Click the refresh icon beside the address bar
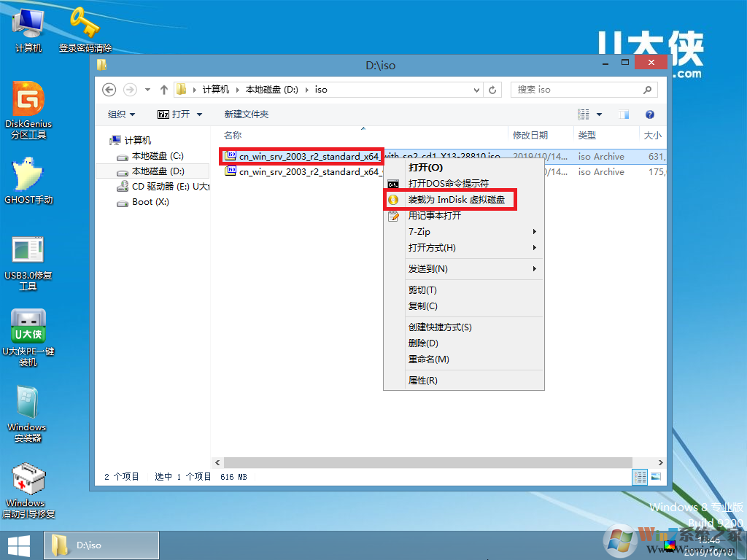Image resolution: width=747 pixels, height=560 pixels. (x=492, y=89)
